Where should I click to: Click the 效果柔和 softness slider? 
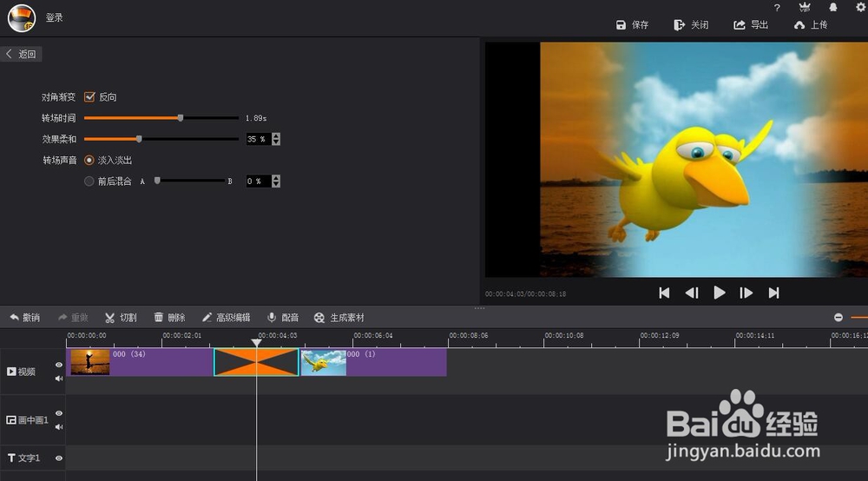coord(161,139)
